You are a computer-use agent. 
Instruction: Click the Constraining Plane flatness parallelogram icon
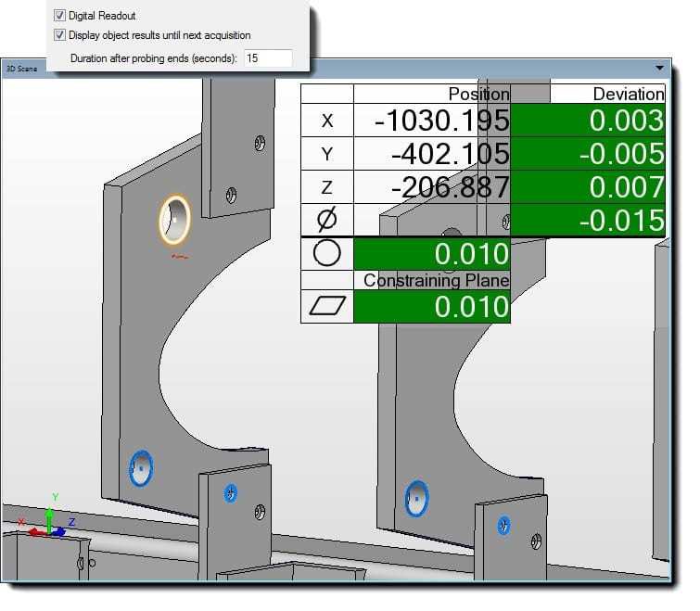pos(327,307)
